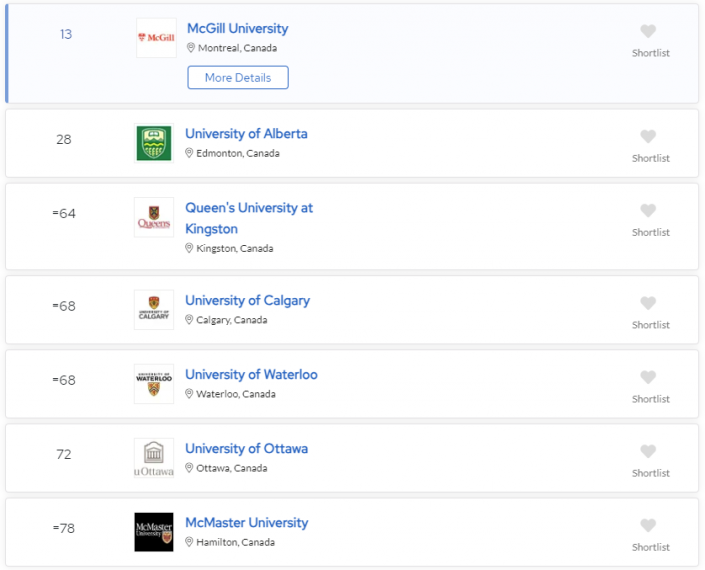
Task: Click the McGill logo thumbnail
Action: (x=156, y=38)
